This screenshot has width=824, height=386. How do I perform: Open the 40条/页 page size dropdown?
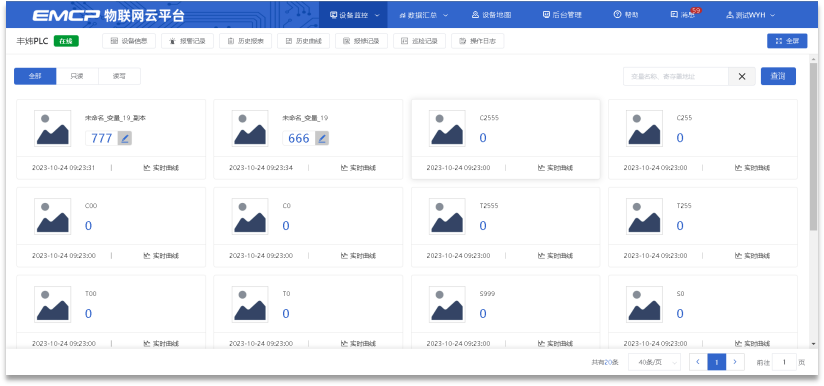654,362
